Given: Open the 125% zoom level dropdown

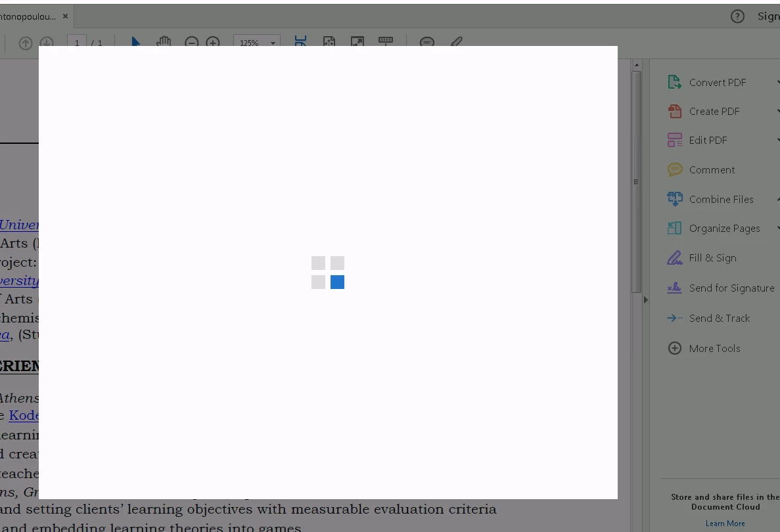Looking at the screenshot, I should pos(257,43).
